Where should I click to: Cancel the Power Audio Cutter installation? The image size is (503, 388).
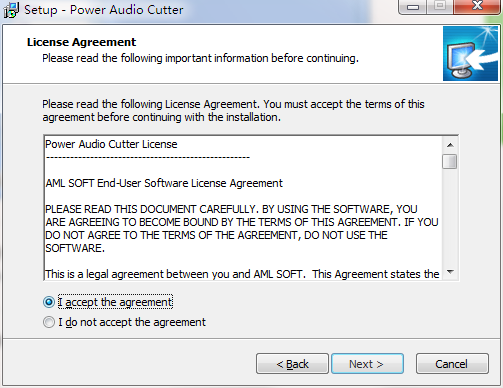452,364
